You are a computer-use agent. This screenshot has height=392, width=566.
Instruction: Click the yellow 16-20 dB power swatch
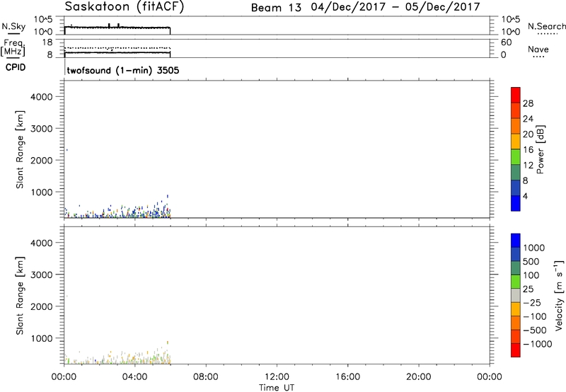(x=516, y=141)
